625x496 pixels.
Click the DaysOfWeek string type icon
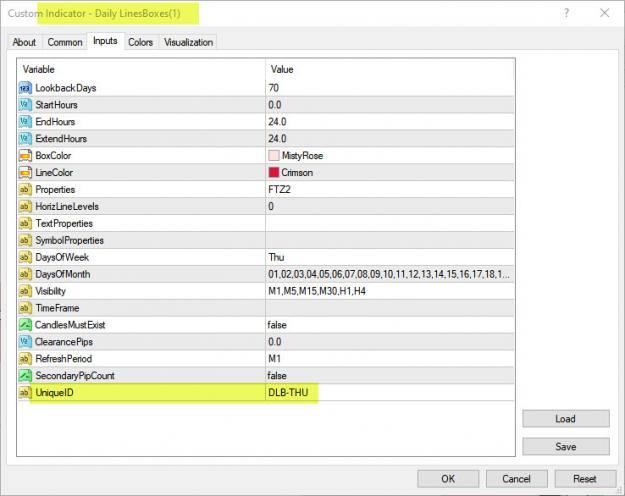25,257
